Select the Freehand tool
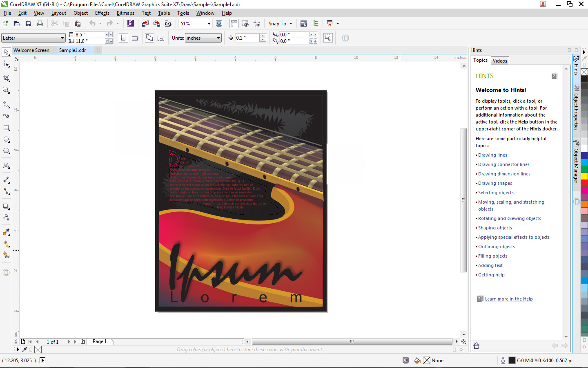 click(6, 104)
